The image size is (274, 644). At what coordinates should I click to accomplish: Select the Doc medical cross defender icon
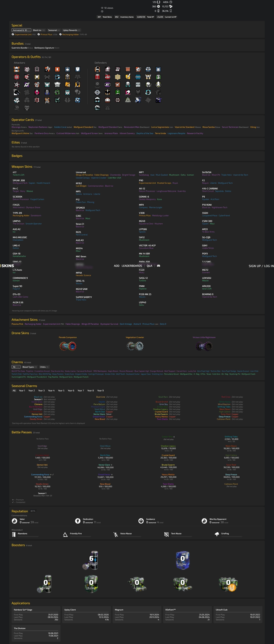coord(148,69)
